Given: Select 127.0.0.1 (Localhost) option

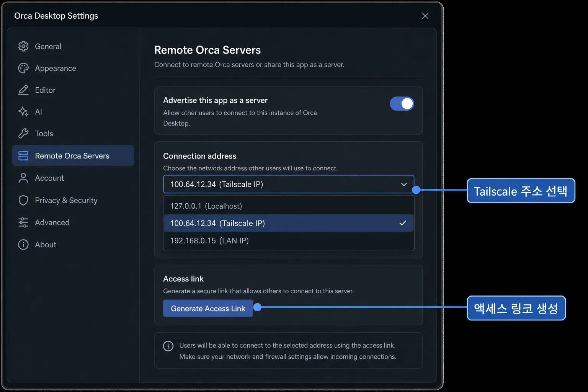Looking at the screenshot, I should [289, 206].
